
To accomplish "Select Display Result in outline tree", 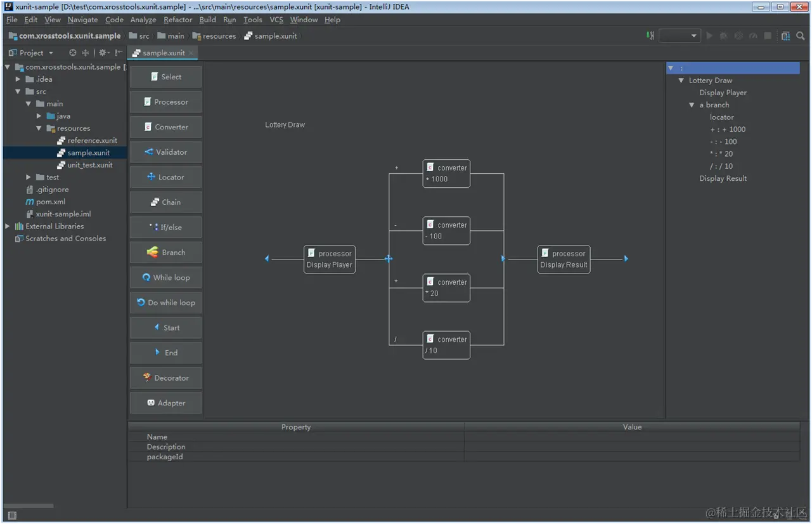I will pyautogui.click(x=723, y=178).
